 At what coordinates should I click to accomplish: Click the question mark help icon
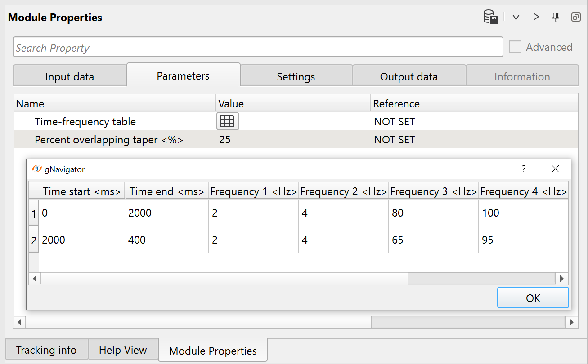(524, 169)
